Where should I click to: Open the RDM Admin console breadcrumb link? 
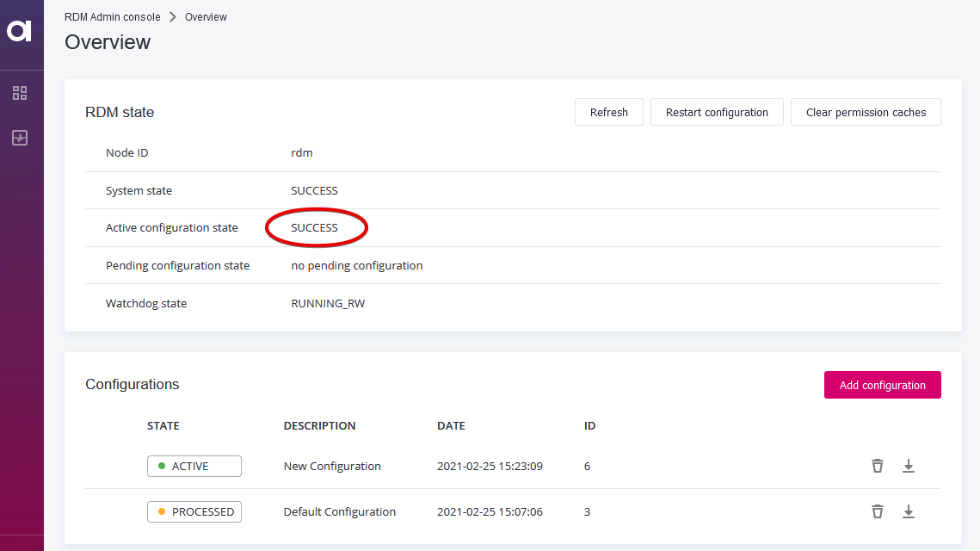point(112,16)
